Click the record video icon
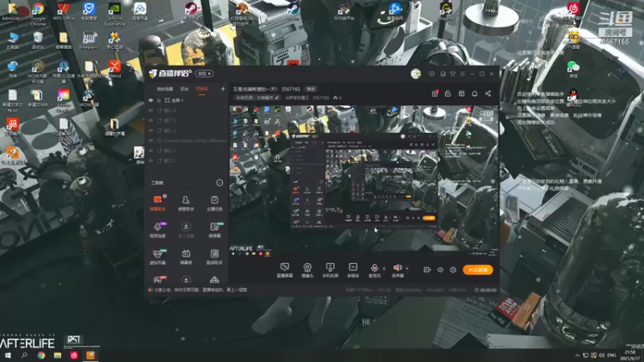The height and width of the screenshot is (362, 644). pos(427,269)
